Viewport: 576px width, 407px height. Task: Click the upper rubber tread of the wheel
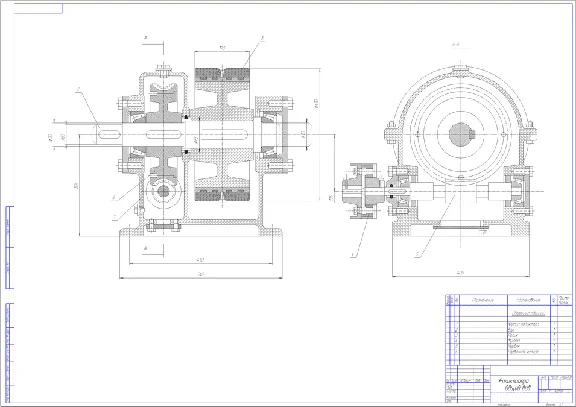tap(222, 75)
